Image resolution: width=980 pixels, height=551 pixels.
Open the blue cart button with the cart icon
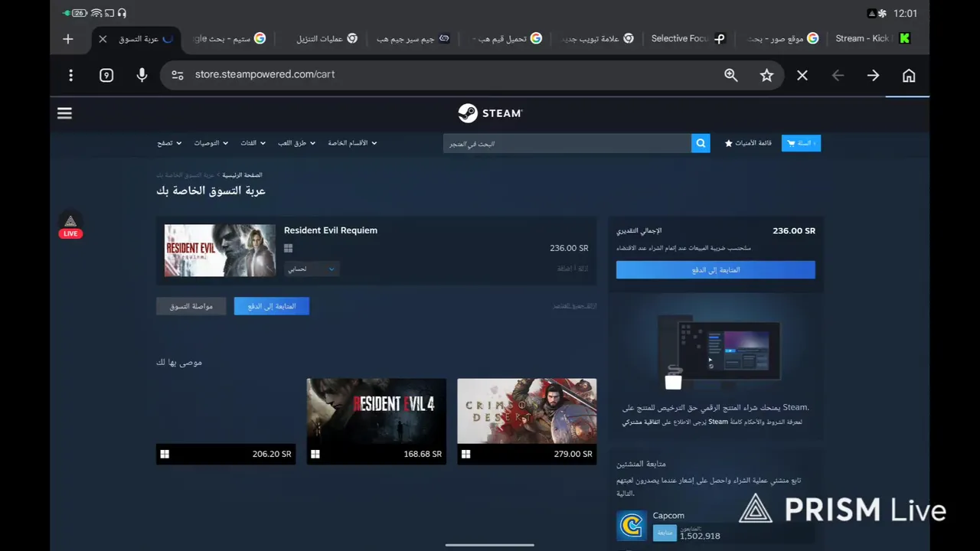click(801, 143)
